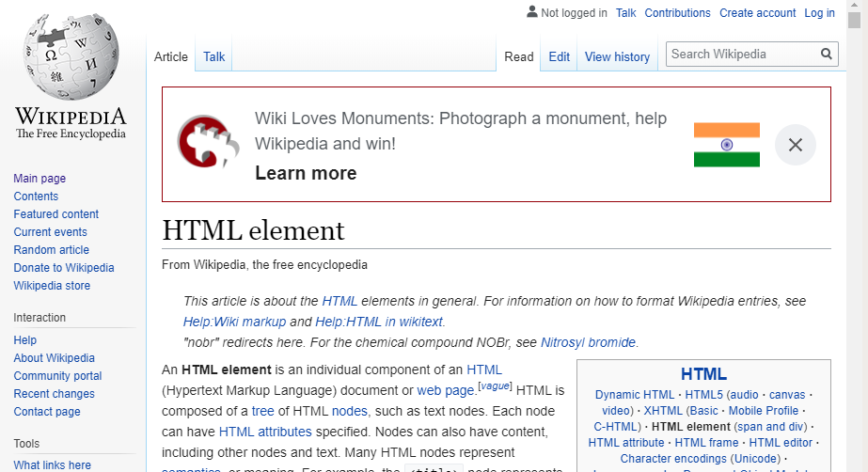The height and width of the screenshot is (472, 868).
Task: Click the Help:Wiki markup link
Action: click(234, 322)
